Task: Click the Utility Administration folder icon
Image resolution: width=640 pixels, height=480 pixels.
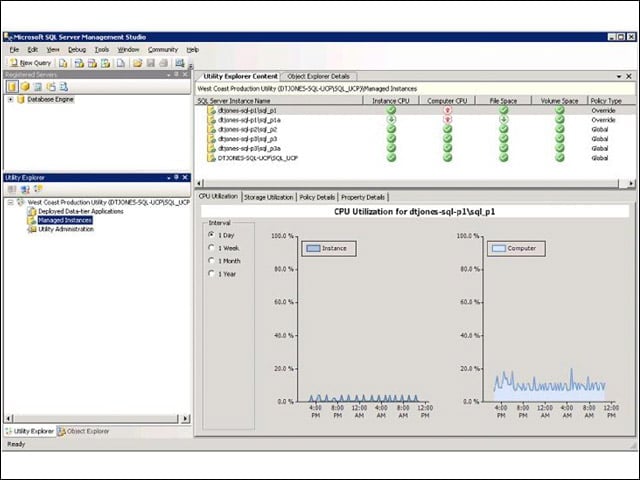Action: coord(32,229)
